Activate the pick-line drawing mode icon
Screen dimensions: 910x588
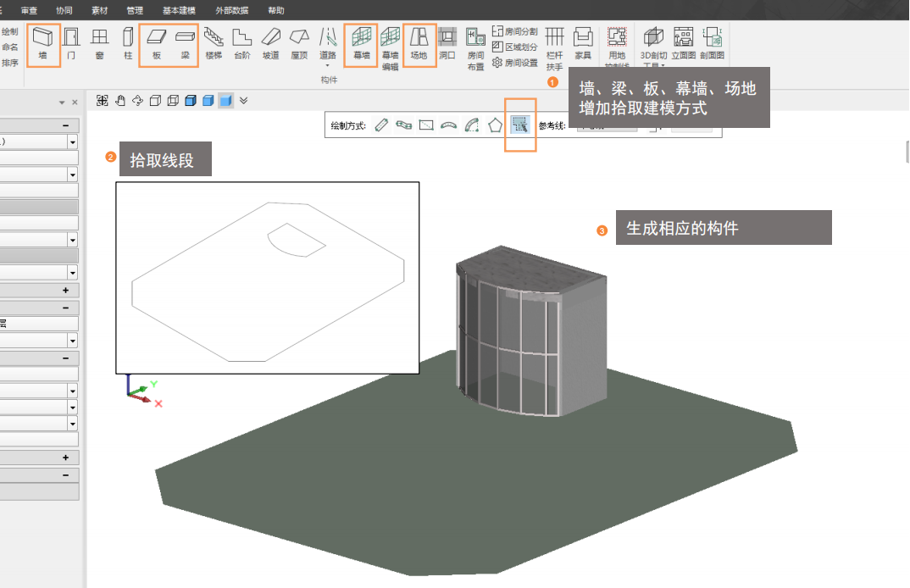click(520, 125)
